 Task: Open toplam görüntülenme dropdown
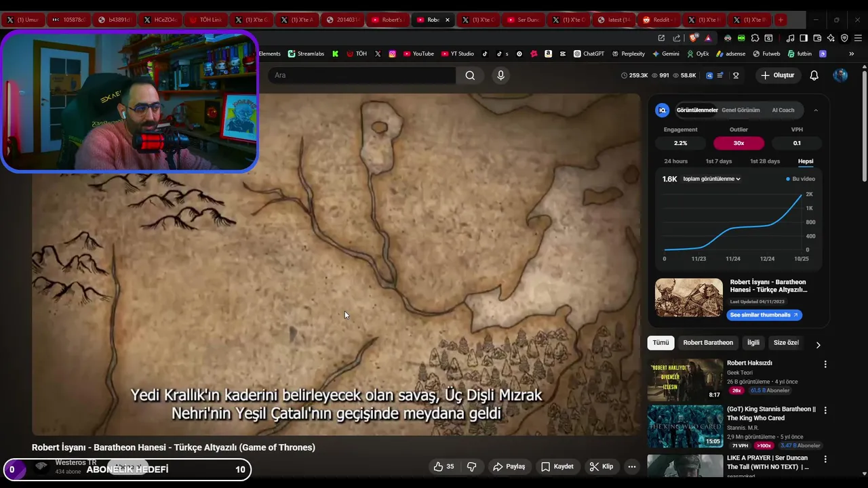(711, 179)
